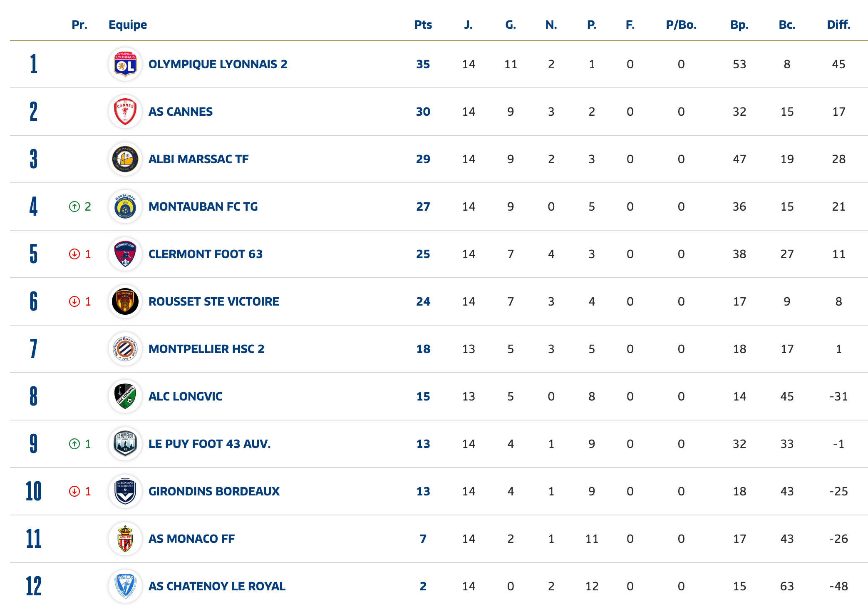868x607 pixels.
Task: Click the AS Chatenoy Le Royal logo
Action: pyautogui.click(x=125, y=586)
